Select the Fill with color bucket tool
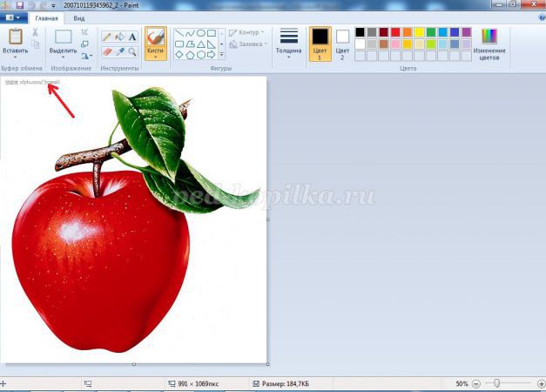Viewport: 546px width, 392px height. coord(119,37)
